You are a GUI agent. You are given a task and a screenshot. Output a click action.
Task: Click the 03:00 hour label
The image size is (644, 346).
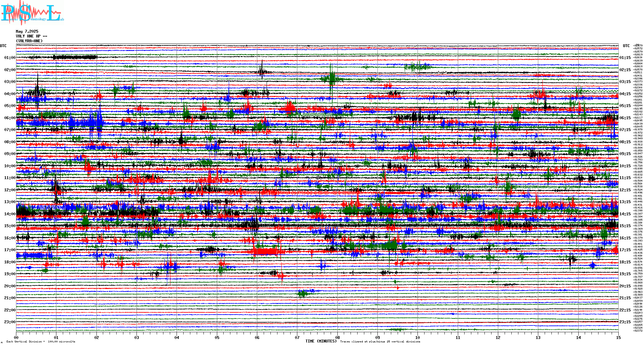pyautogui.click(x=10, y=82)
